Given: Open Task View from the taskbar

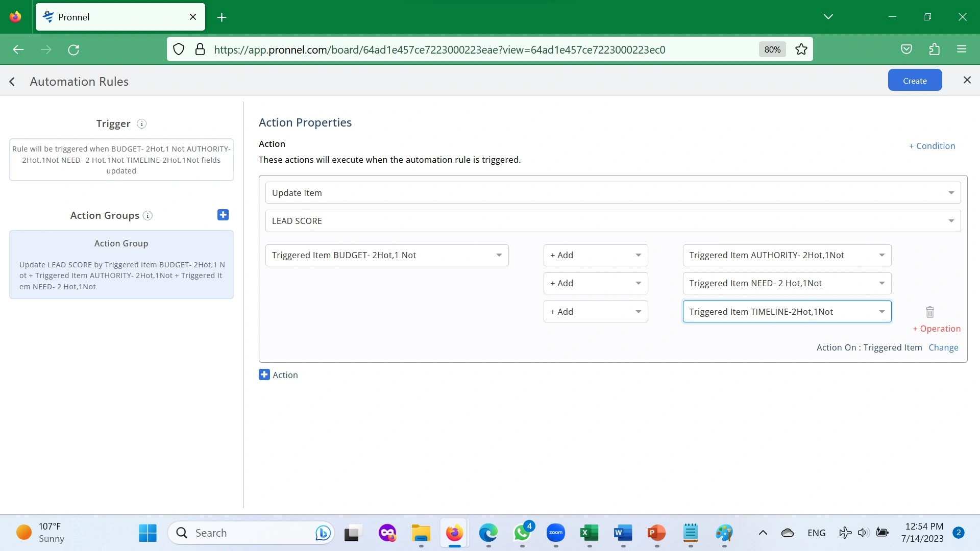Looking at the screenshot, I should [x=352, y=533].
